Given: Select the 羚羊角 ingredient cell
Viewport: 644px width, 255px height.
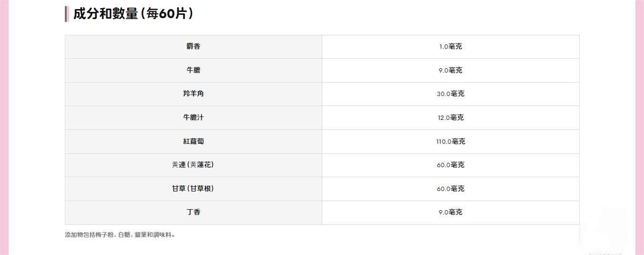Looking at the screenshot, I should coord(193,94).
